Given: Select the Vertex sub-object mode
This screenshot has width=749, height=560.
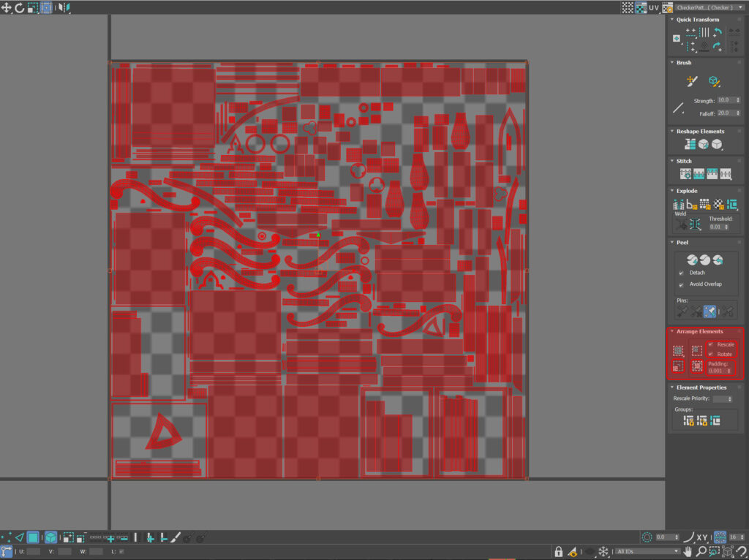Looking at the screenshot, I should [6, 537].
